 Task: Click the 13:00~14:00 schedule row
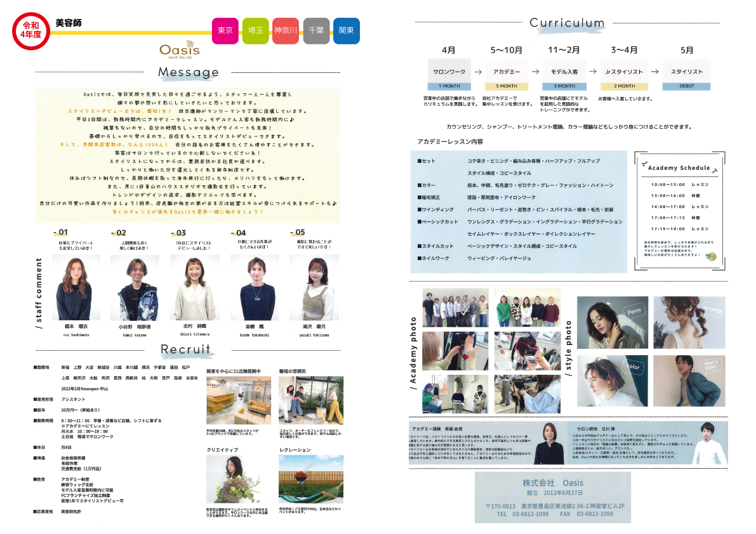pyautogui.click(x=675, y=195)
